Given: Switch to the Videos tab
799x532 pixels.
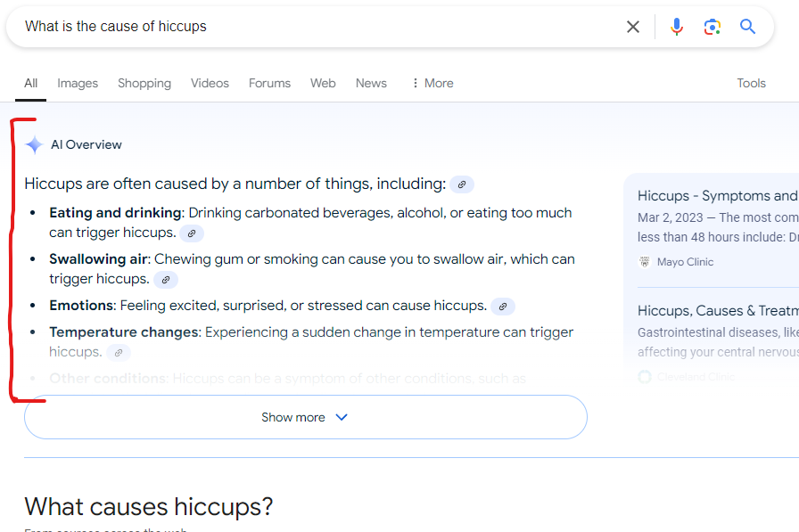Looking at the screenshot, I should point(210,83).
